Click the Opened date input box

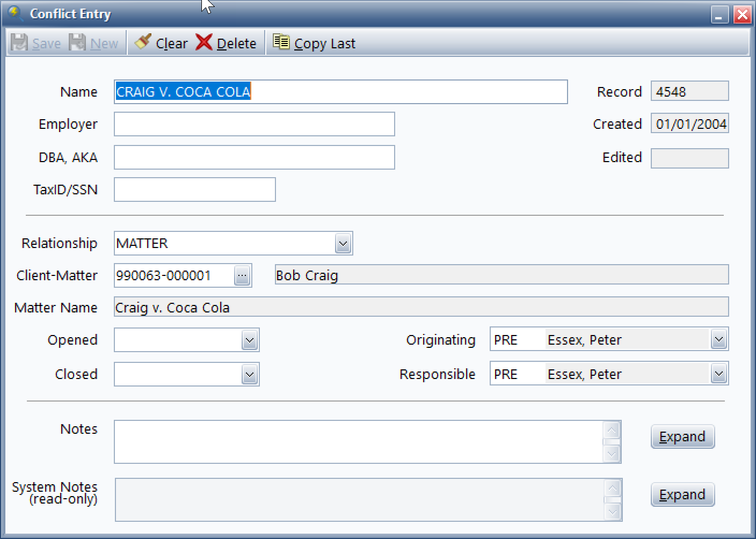pyautogui.click(x=178, y=340)
